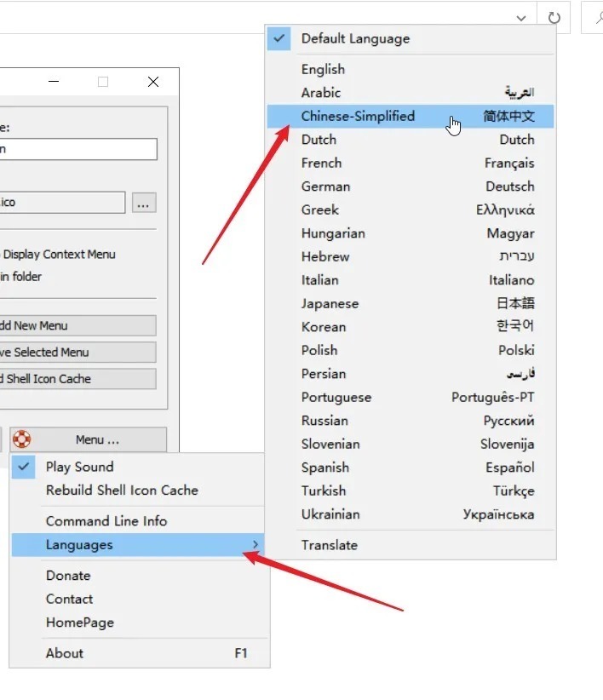This screenshot has height=700, width=603.
Task: Click the refresh icon in address bar
Action: (x=554, y=17)
